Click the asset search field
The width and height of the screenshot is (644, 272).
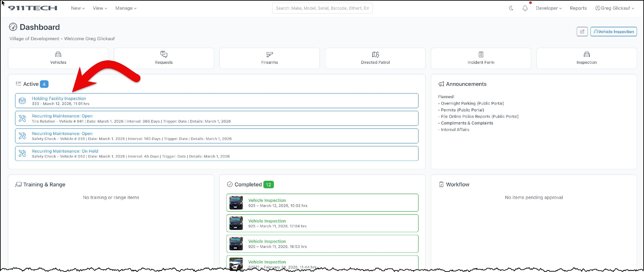point(322,8)
